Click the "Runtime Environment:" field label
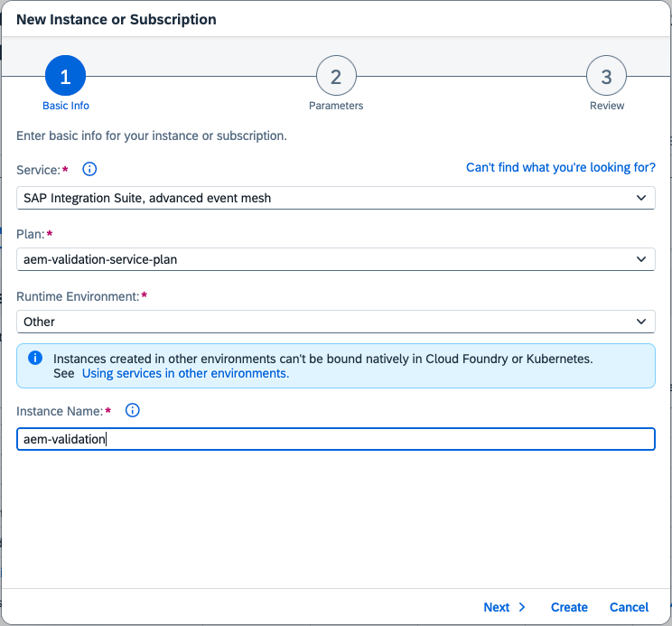 click(78, 296)
